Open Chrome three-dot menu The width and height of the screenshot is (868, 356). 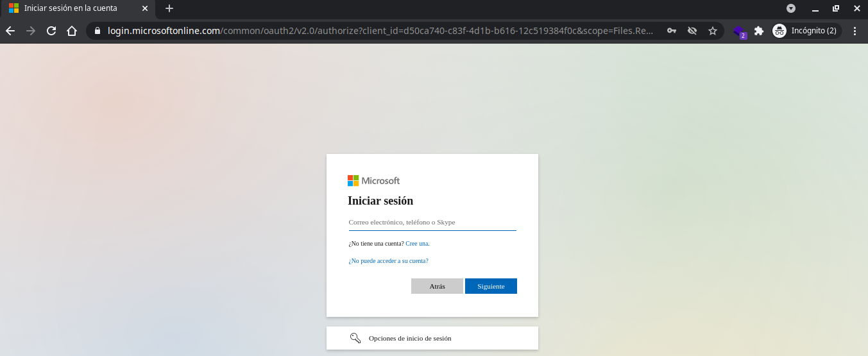click(x=855, y=31)
